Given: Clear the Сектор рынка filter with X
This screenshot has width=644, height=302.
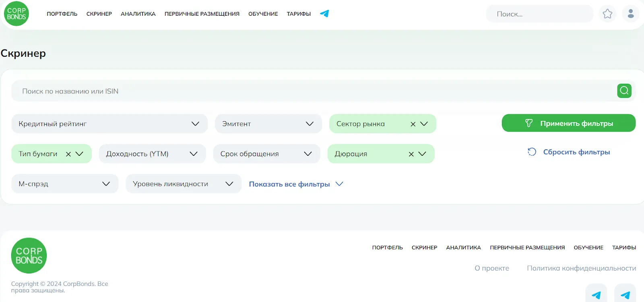Looking at the screenshot, I should click(413, 124).
